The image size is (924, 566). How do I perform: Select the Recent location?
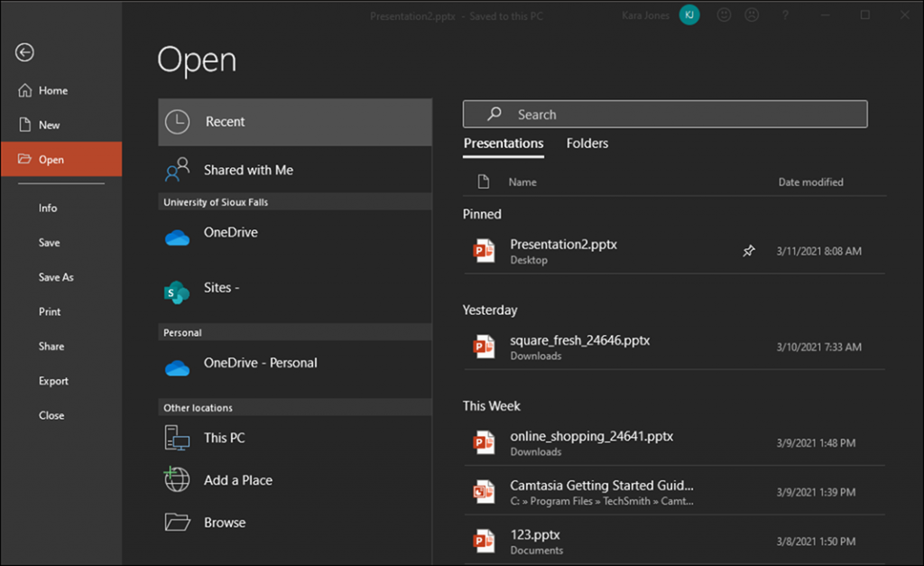click(295, 122)
